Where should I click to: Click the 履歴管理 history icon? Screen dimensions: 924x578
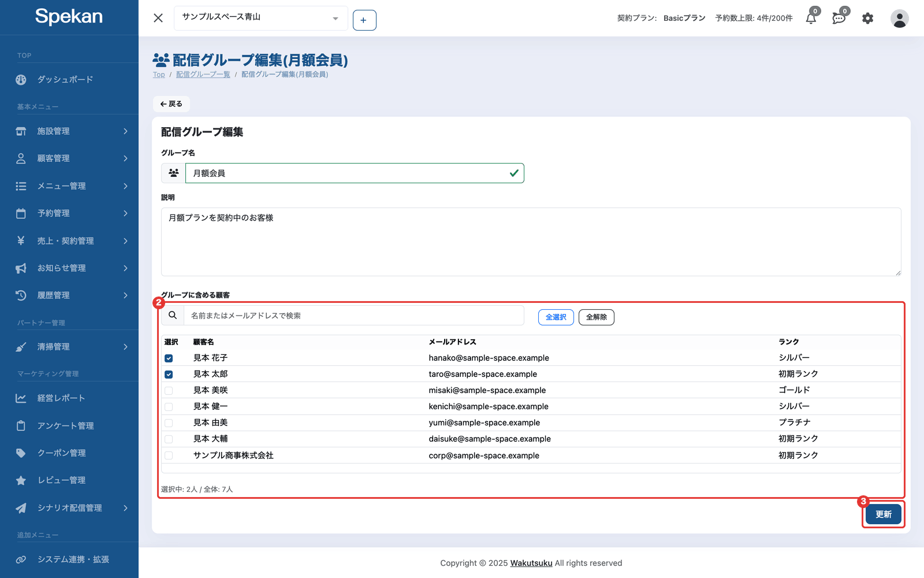tap(21, 295)
